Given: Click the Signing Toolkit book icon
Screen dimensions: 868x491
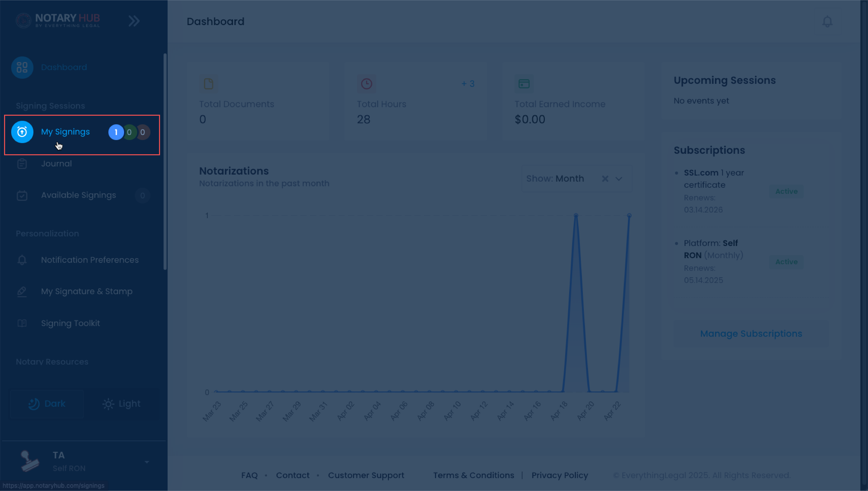Looking at the screenshot, I should tap(22, 323).
